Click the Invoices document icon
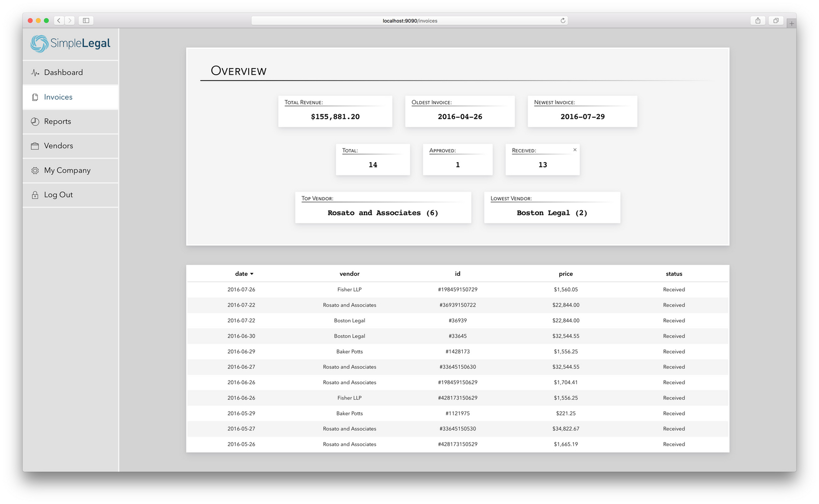This screenshot has height=504, width=819. [34, 97]
